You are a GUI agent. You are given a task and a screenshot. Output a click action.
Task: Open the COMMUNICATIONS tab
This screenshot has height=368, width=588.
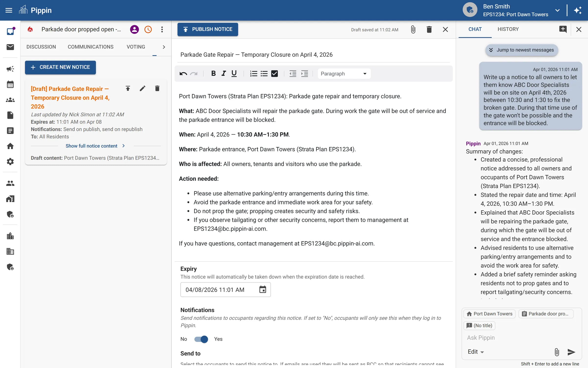tap(90, 47)
